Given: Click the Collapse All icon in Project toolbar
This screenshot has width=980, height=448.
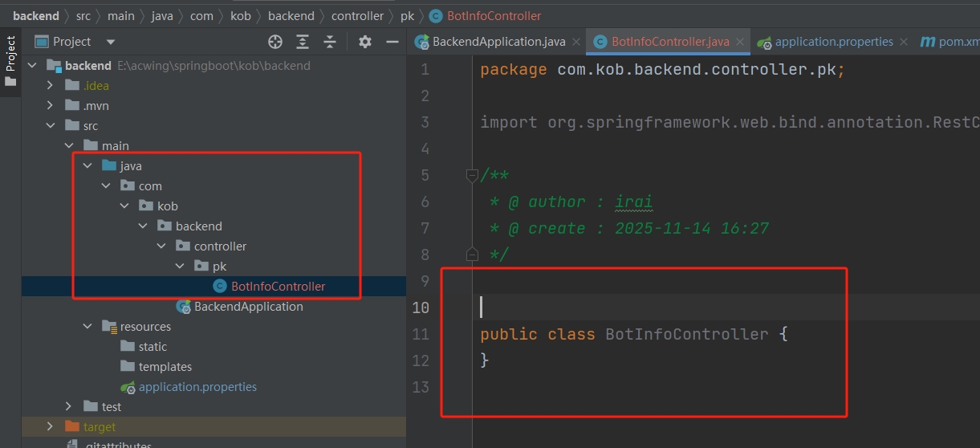Looking at the screenshot, I should coord(330,42).
